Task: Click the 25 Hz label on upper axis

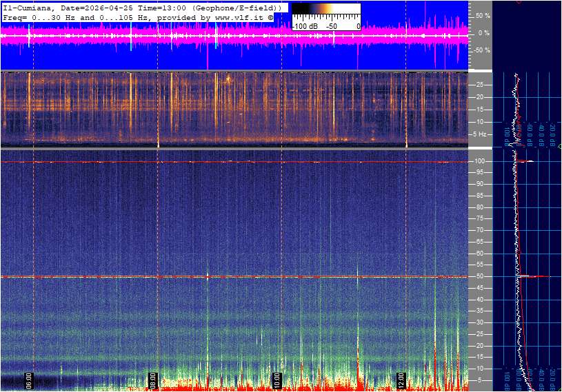Action: coord(480,85)
